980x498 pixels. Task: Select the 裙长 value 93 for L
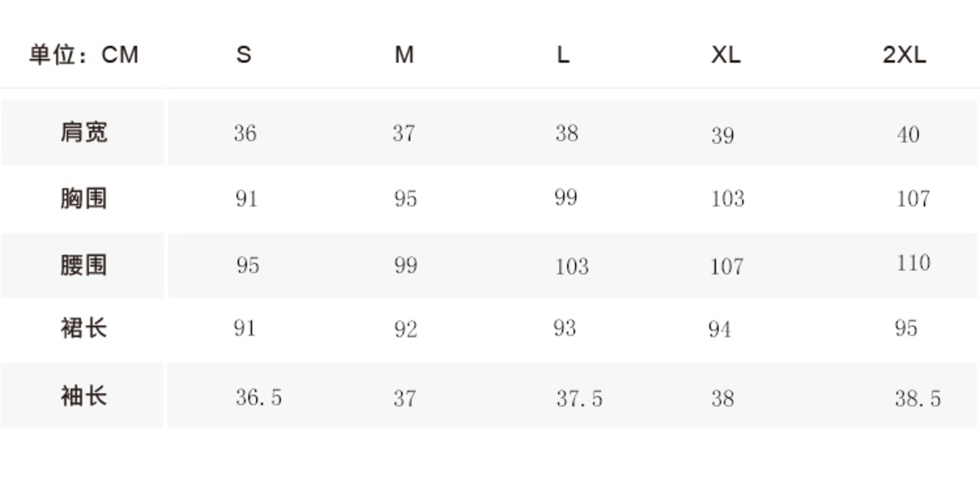pos(565,329)
